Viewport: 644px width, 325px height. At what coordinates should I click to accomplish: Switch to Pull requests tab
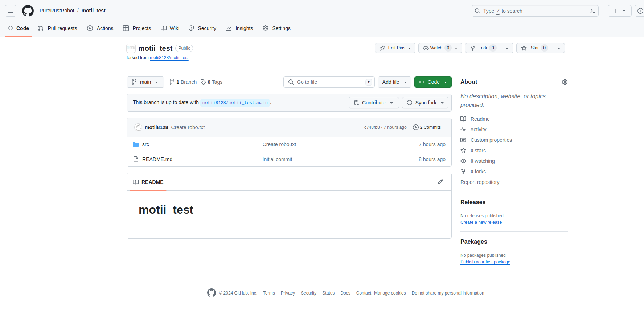coord(58,28)
